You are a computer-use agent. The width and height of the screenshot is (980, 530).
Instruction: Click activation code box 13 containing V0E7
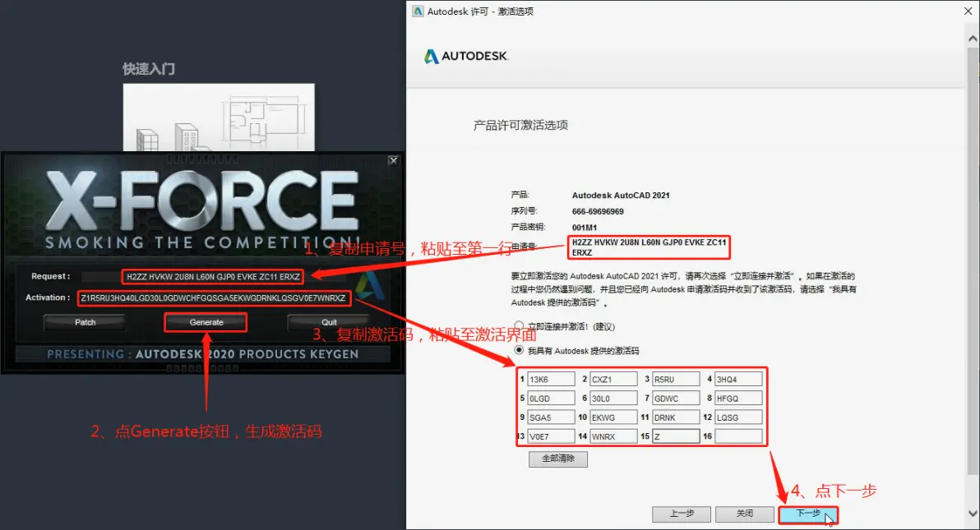pyautogui.click(x=551, y=436)
